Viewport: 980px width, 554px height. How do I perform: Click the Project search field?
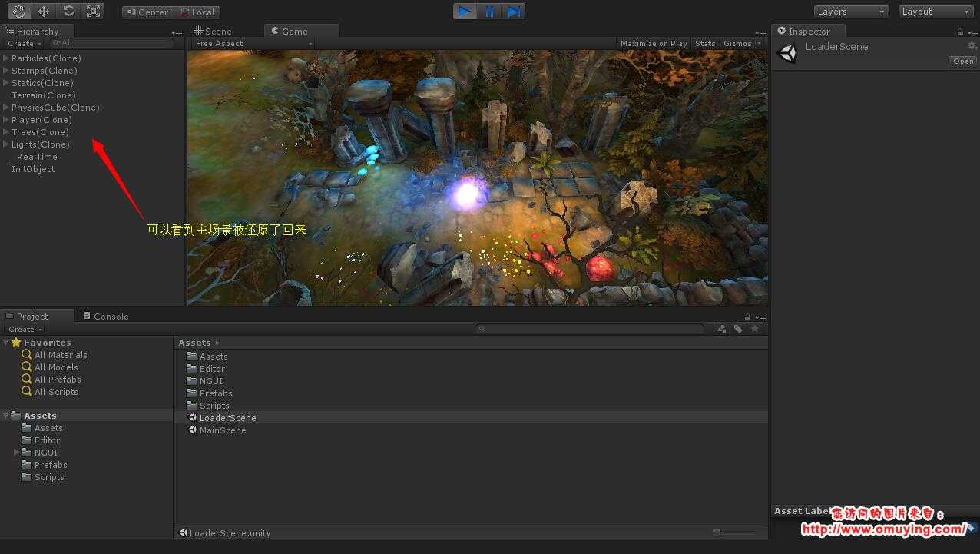[x=589, y=329]
